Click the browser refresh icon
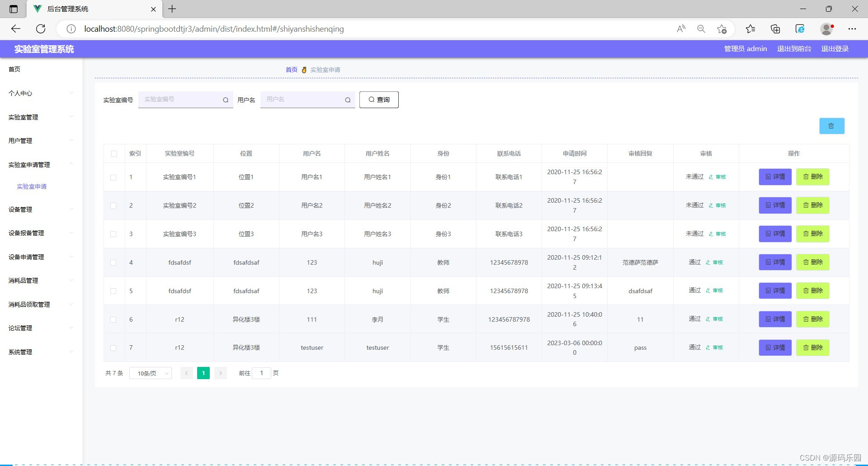Viewport: 868px width, 466px height. click(x=41, y=29)
